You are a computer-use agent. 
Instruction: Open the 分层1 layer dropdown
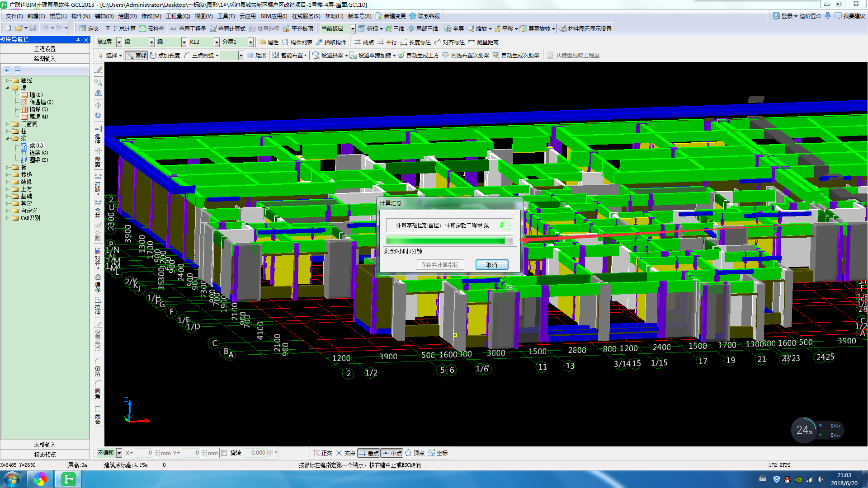coord(250,42)
